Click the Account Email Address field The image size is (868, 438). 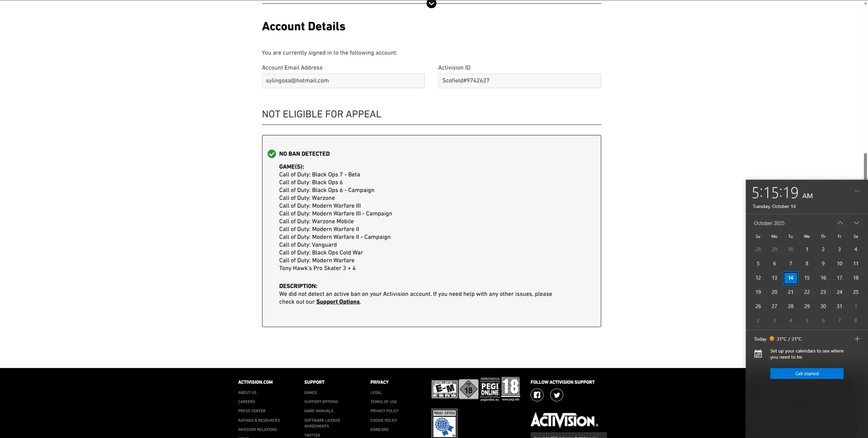point(343,81)
